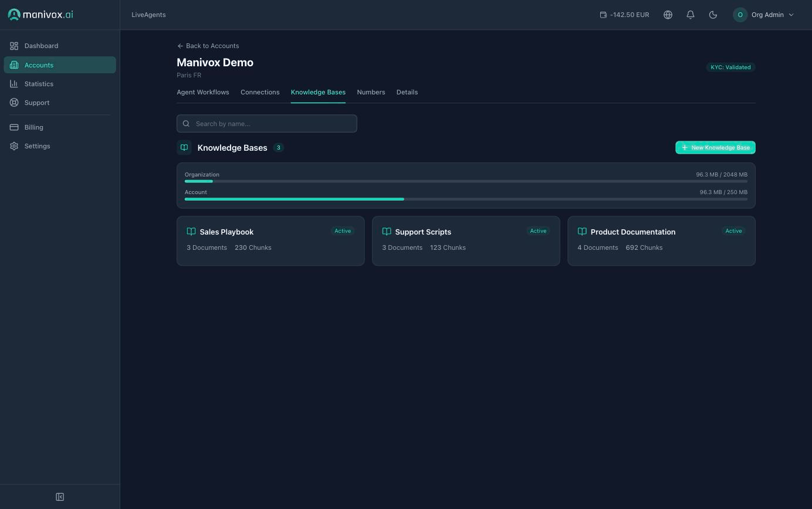This screenshot has height=509, width=812.
Task: Click the search magnifier icon
Action: (x=187, y=124)
